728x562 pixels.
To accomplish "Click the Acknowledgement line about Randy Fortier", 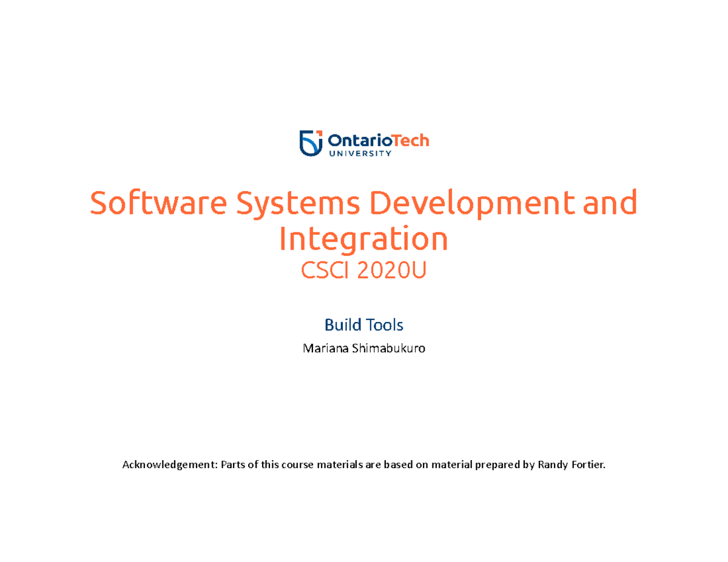I will coord(364,465).
